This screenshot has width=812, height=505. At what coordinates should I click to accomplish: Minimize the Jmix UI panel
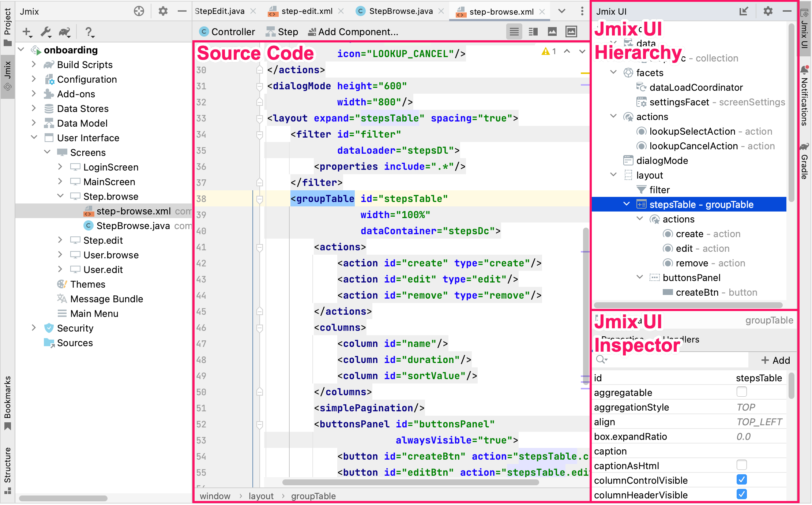787,11
